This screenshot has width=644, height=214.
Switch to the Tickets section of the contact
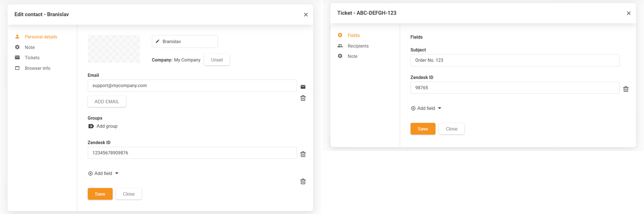[x=32, y=58]
